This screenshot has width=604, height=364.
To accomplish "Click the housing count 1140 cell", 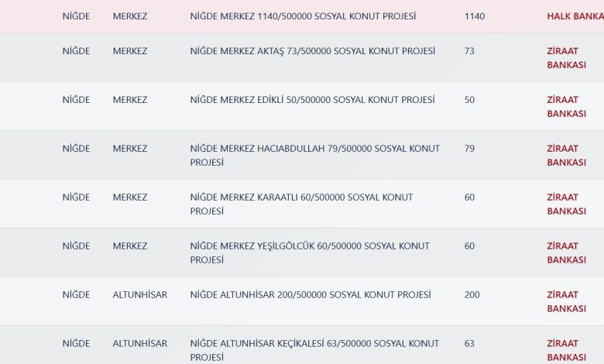I will click(x=475, y=16).
